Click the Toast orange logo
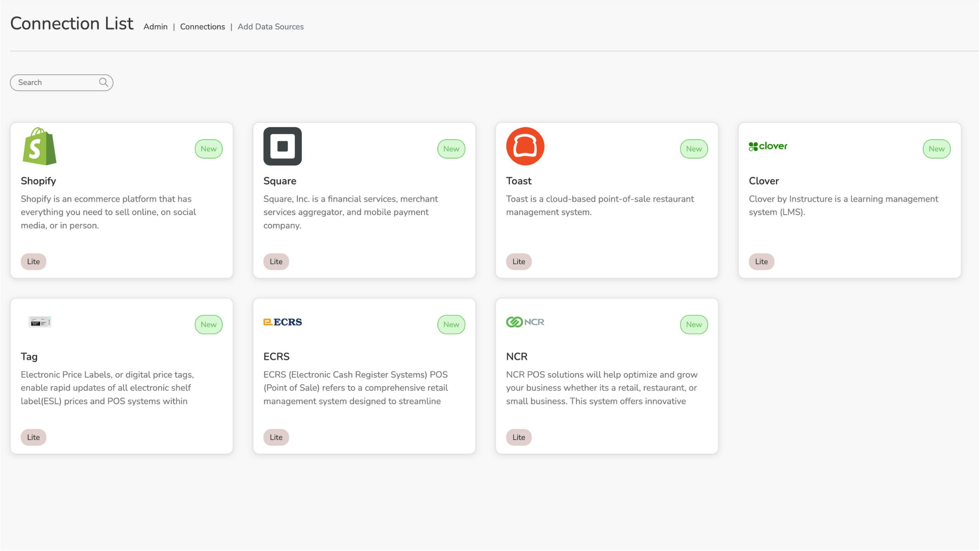 coord(525,146)
